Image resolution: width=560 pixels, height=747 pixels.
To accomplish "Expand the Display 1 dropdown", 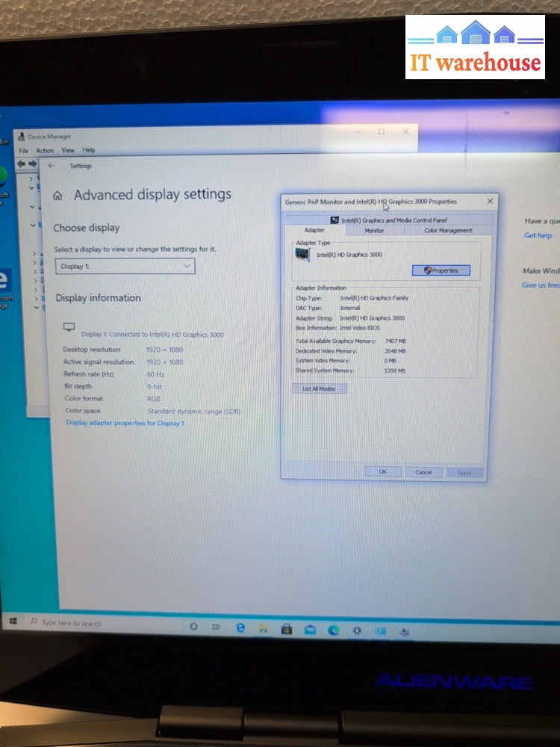I will pyautogui.click(x=125, y=266).
